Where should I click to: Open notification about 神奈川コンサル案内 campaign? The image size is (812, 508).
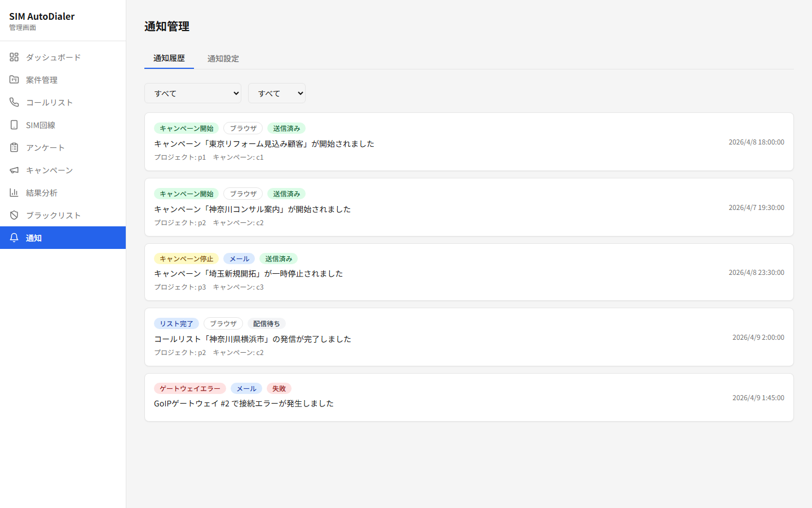point(469,207)
